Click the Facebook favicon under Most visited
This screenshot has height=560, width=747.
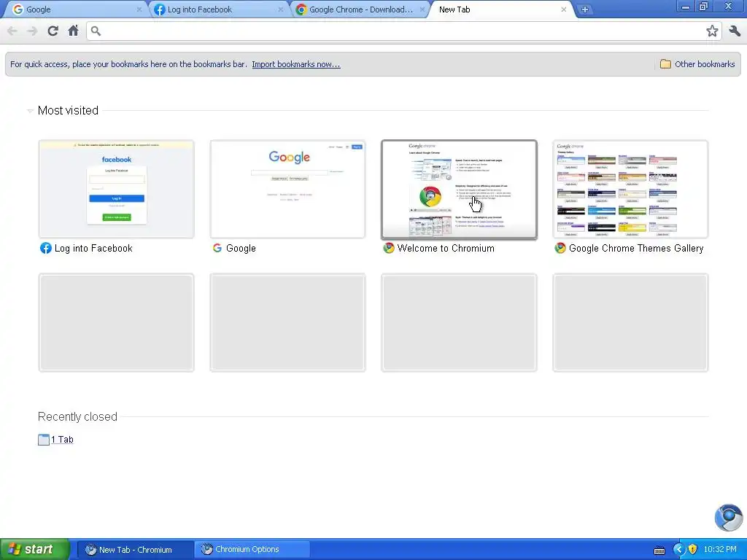pos(46,248)
